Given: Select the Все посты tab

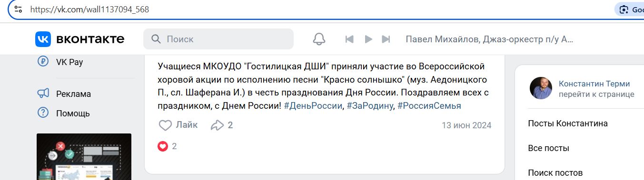Looking at the screenshot, I should (x=549, y=148).
